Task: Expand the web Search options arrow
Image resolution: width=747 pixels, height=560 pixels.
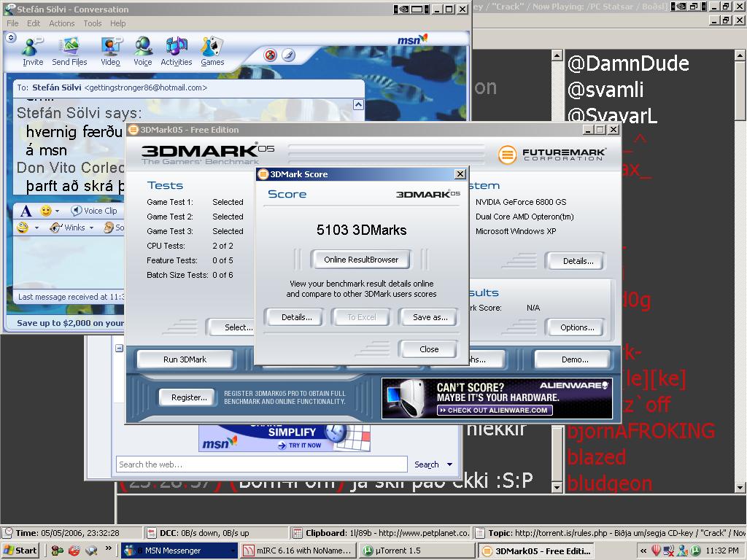Action: 450,464
